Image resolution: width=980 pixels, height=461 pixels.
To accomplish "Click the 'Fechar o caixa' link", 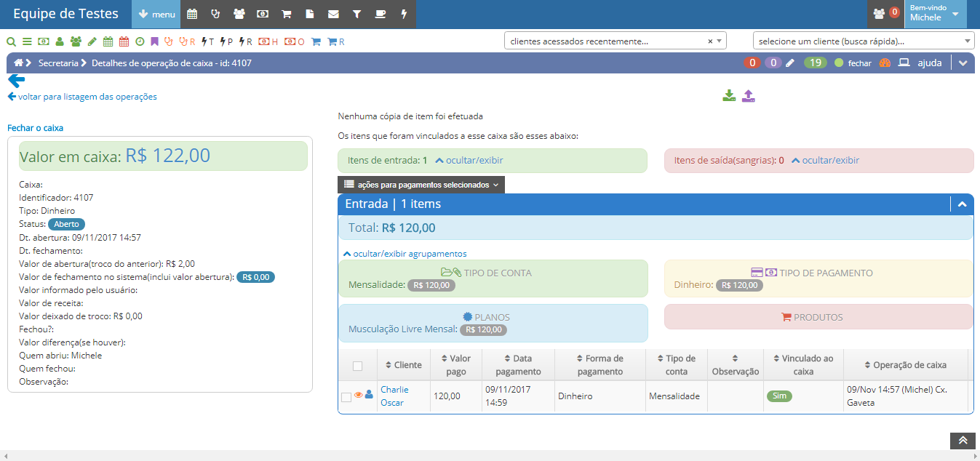I will tap(35, 128).
